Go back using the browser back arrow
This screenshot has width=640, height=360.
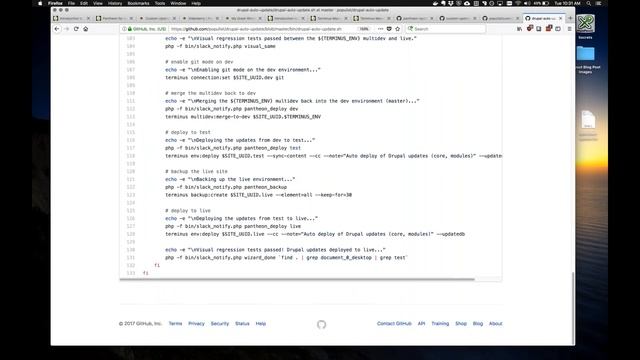tap(57, 29)
